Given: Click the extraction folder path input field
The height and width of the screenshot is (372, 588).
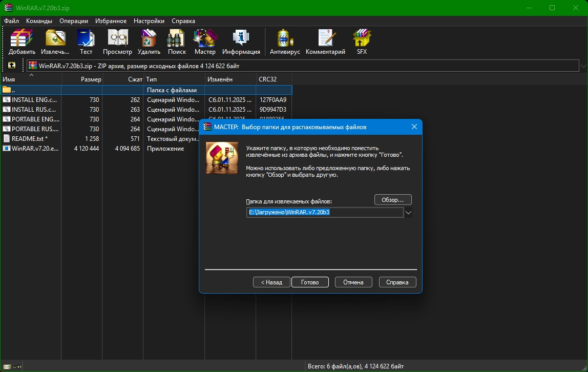Looking at the screenshot, I should [x=325, y=212].
